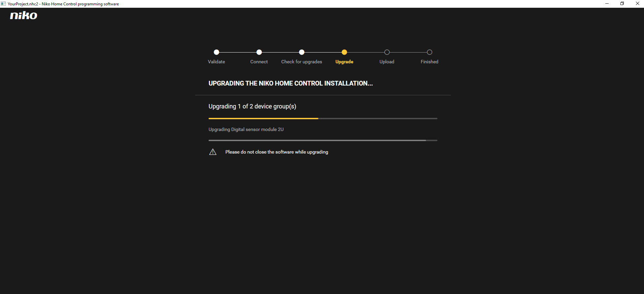Click the 'Upgrading 1 of 2 device group(s)' text

point(252,106)
